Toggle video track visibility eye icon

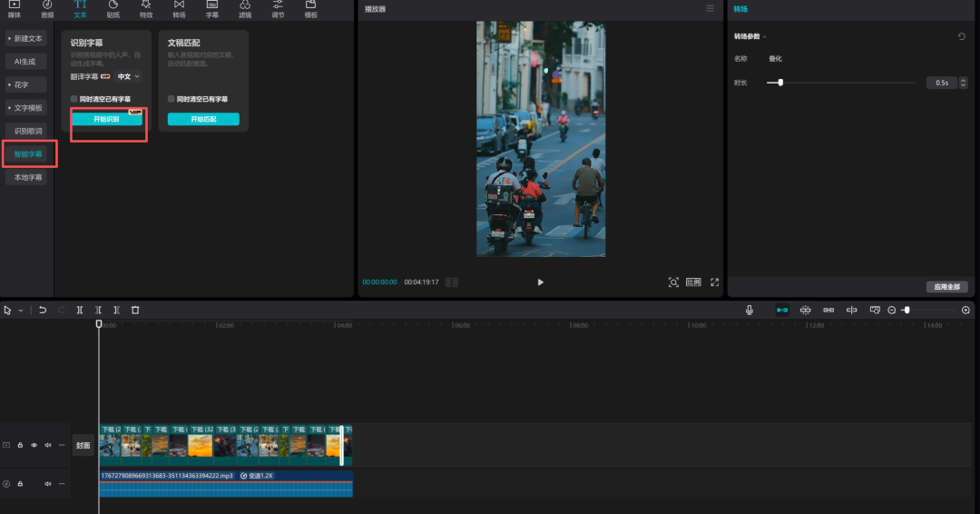34,445
